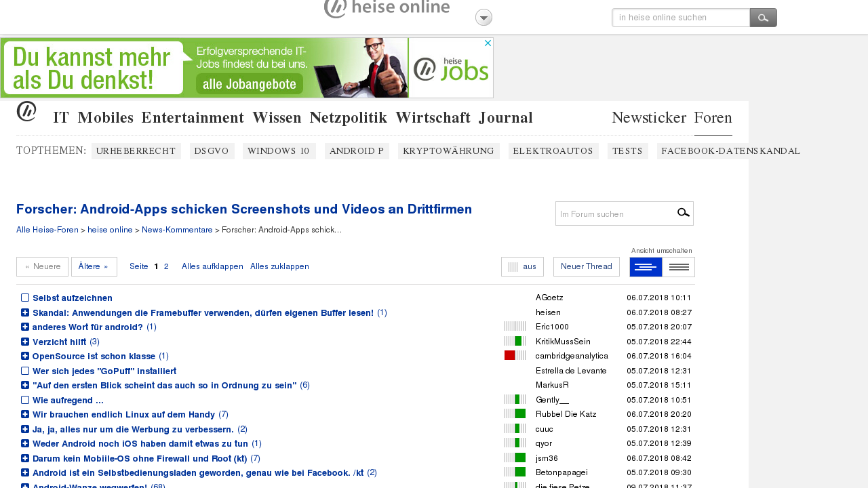Expand thread 'Darum kein Mobile-OS ohne Firewall'
The width and height of the screenshot is (868, 488).
[x=25, y=458]
